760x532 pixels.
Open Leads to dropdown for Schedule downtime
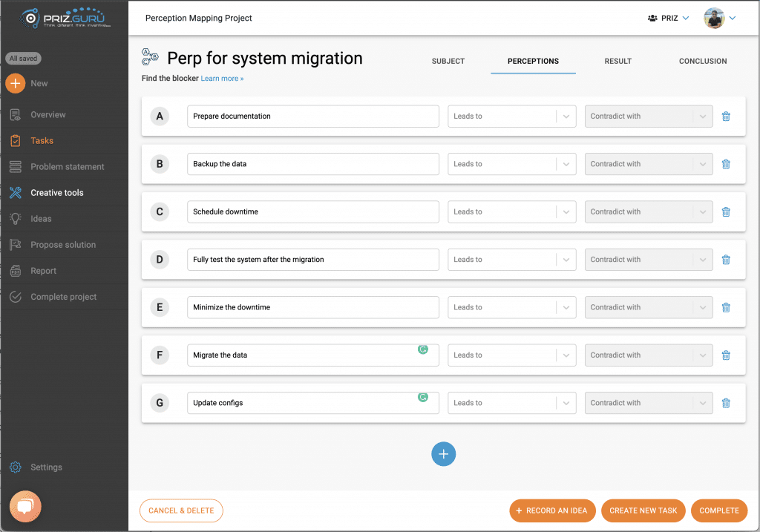[566, 211]
